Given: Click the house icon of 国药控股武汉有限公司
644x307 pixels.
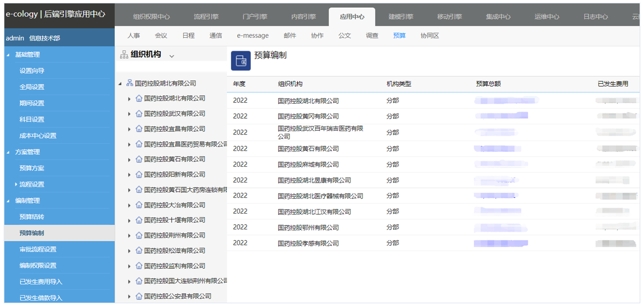Looking at the screenshot, I should (x=139, y=114).
